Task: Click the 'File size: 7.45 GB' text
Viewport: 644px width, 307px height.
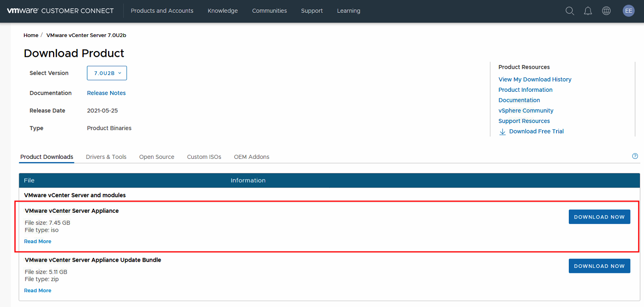Action: tap(47, 223)
